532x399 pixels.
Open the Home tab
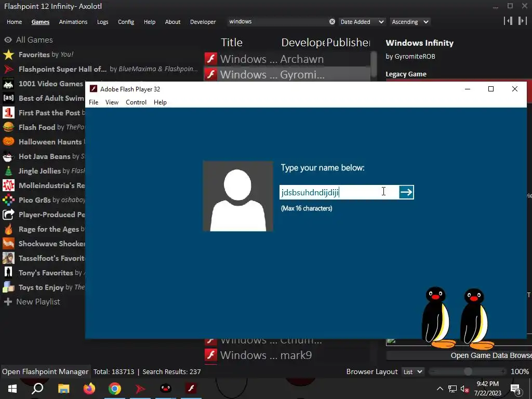click(x=14, y=22)
